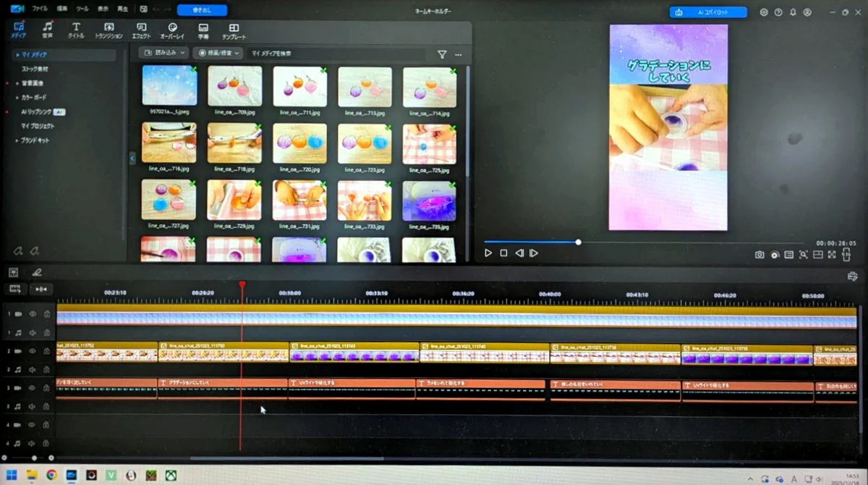Image resolution: width=868 pixels, height=485 pixels.
Task: Click the media library filter funnel icon
Action: [x=442, y=54]
